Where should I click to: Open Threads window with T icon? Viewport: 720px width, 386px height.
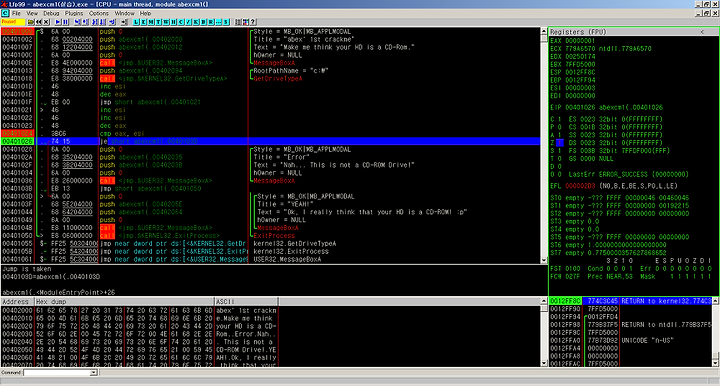tap(158, 22)
